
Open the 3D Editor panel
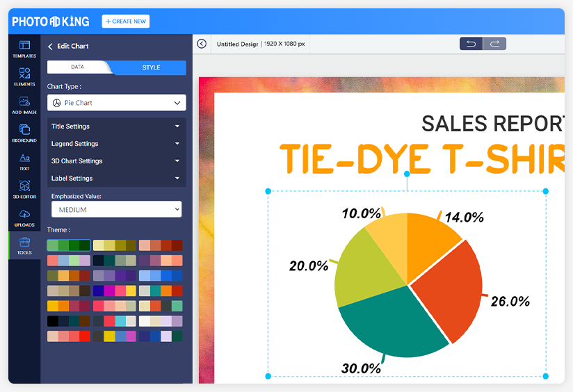pos(24,190)
